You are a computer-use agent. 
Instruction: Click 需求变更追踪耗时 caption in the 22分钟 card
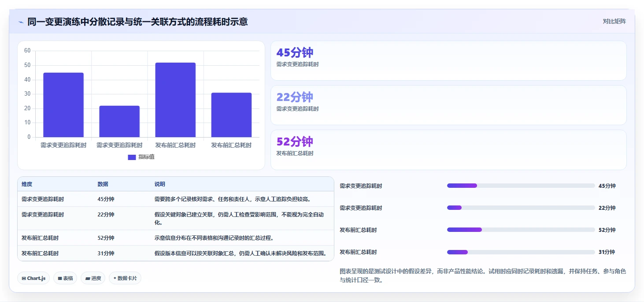click(297, 109)
